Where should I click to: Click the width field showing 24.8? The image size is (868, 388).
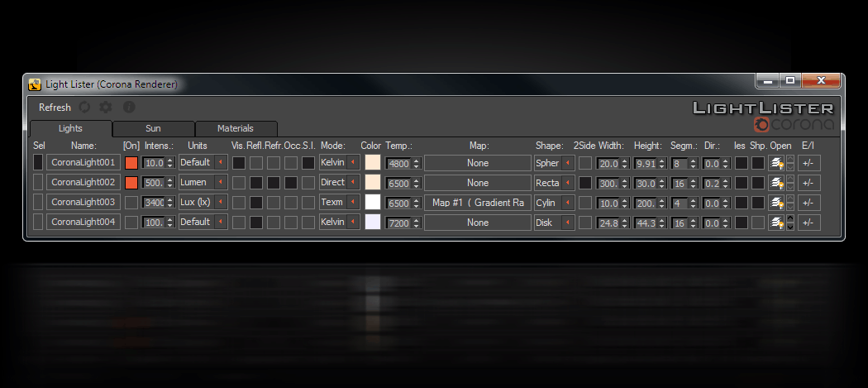pyautogui.click(x=609, y=223)
